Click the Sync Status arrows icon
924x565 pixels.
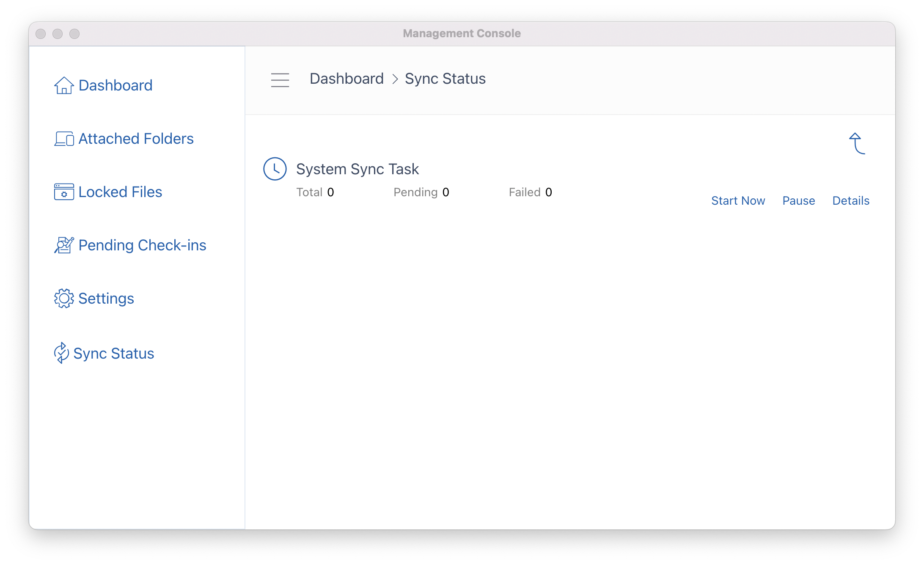(61, 353)
